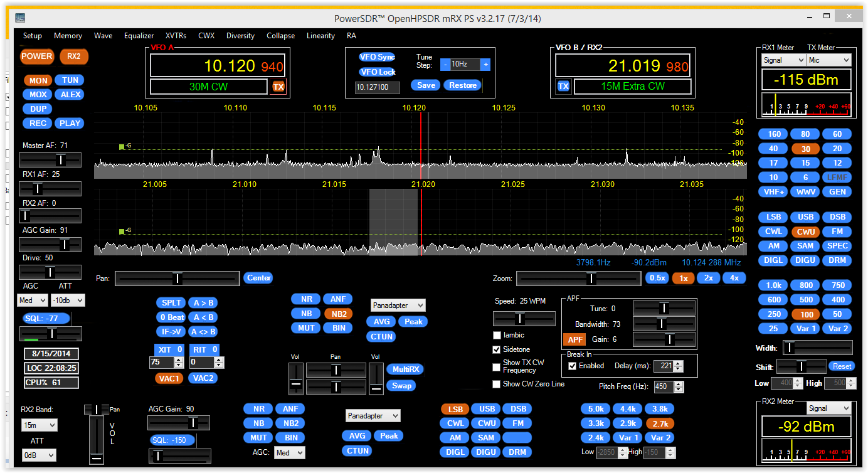The height and width of the screenshot is (473, 868).
Task: Enable the APF audio peak filter
Action: click(574, 339)
